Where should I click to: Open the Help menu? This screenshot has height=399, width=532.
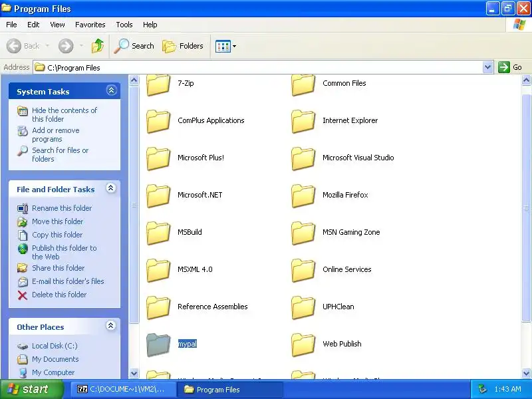150,25
